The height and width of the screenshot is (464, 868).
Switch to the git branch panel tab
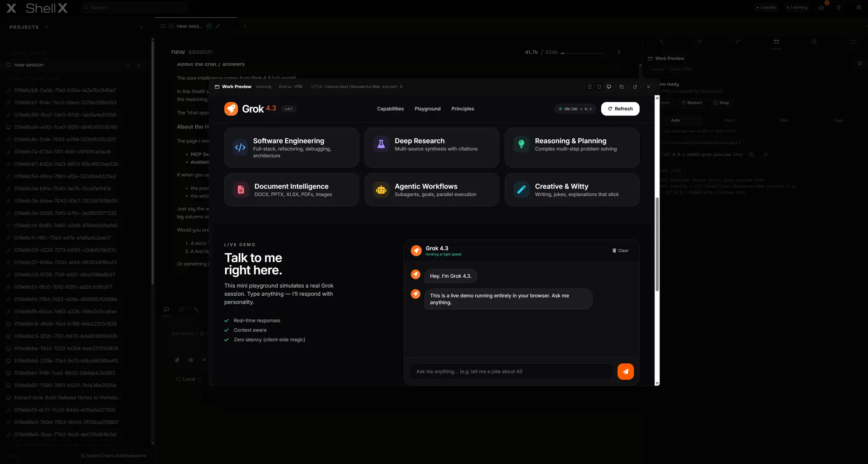coord(738,42)
